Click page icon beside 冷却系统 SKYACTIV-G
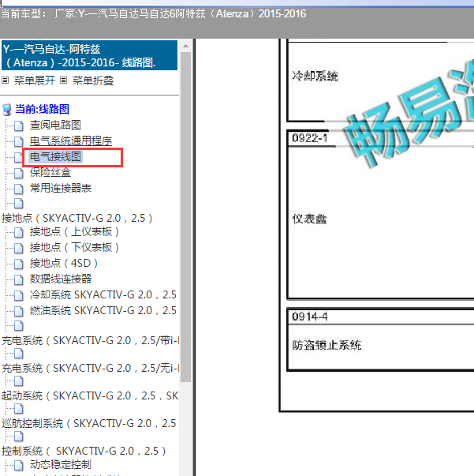The height and width of the screenshot is (476, 474). (18, 295)
